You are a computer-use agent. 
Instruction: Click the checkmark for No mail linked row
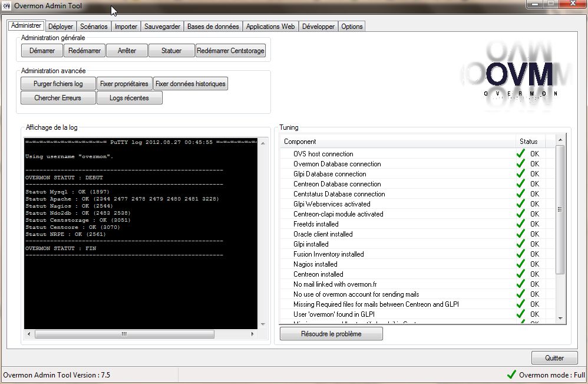coord(520,284)
